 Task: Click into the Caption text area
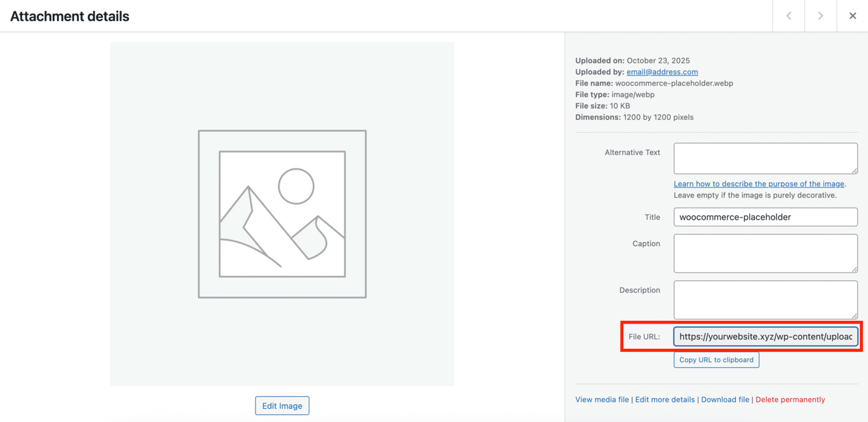tap(765, 253)
